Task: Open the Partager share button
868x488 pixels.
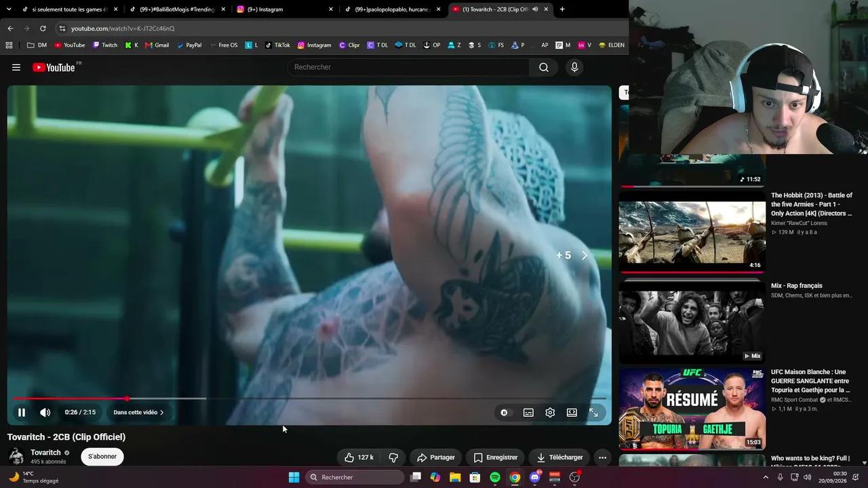Action: click(436, 457)
